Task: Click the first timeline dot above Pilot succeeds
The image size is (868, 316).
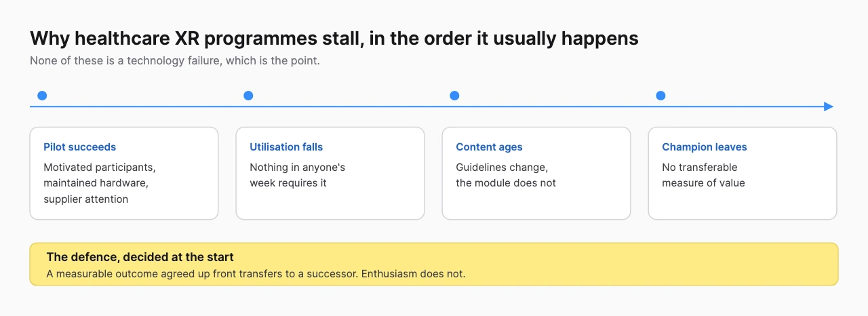Action: [42, 96]
